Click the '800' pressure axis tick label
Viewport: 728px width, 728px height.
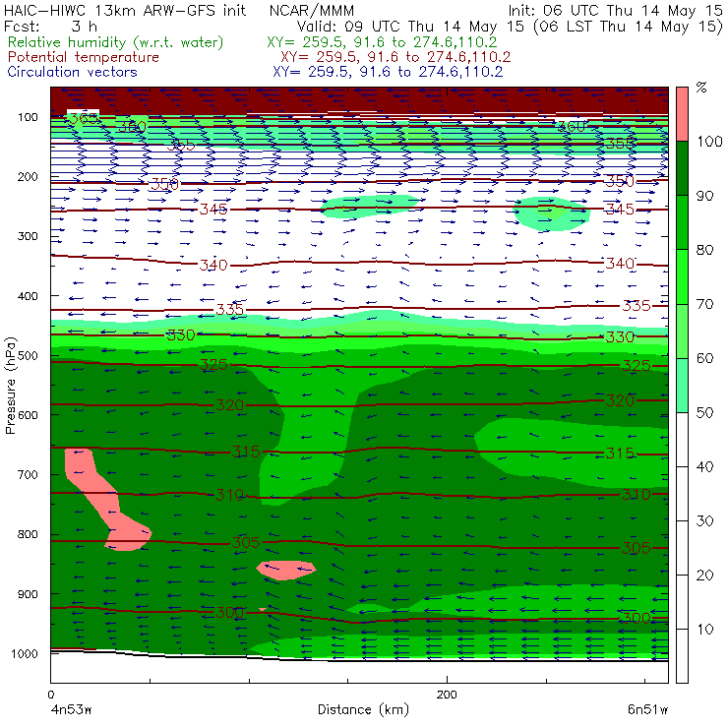(28, 534)
